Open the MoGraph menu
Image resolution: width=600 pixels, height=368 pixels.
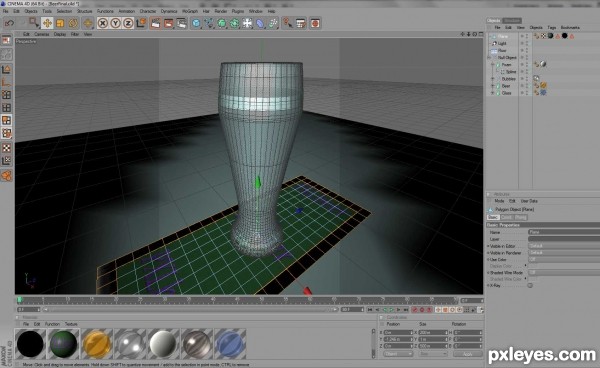tap(190, 11)
